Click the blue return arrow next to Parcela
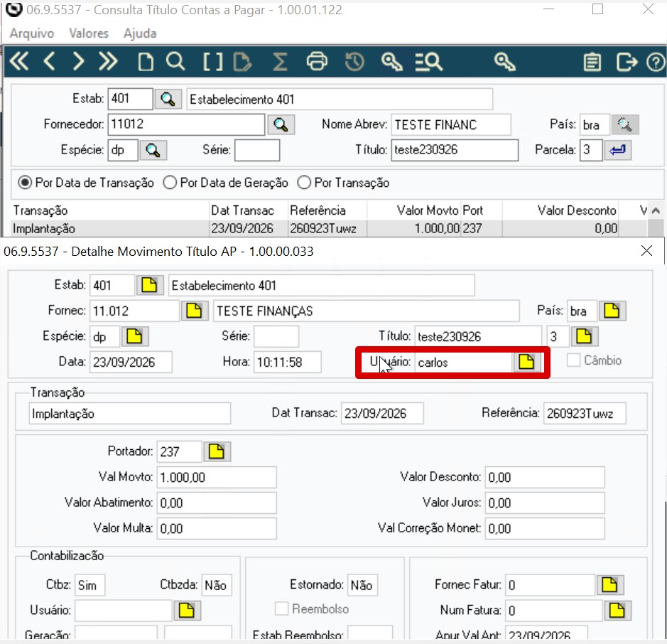Screen dimensions: 667x644 pyautogui.click(x=617, y=150)
